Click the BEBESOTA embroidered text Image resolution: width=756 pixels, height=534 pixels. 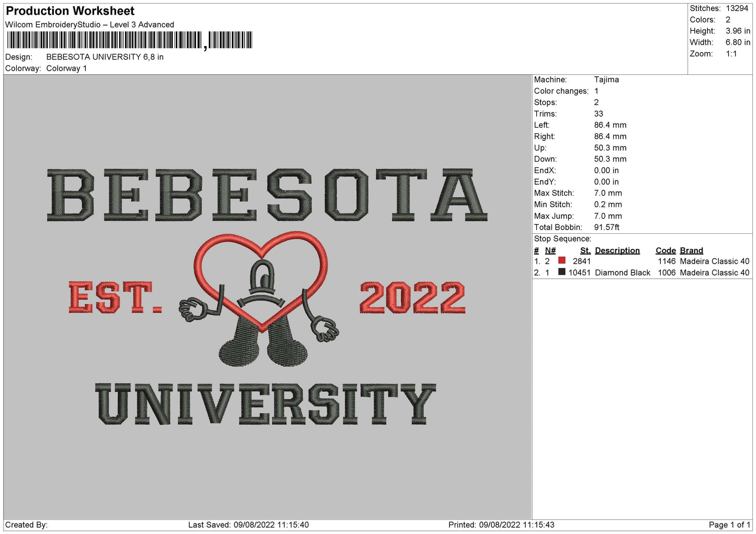point(267,195)
